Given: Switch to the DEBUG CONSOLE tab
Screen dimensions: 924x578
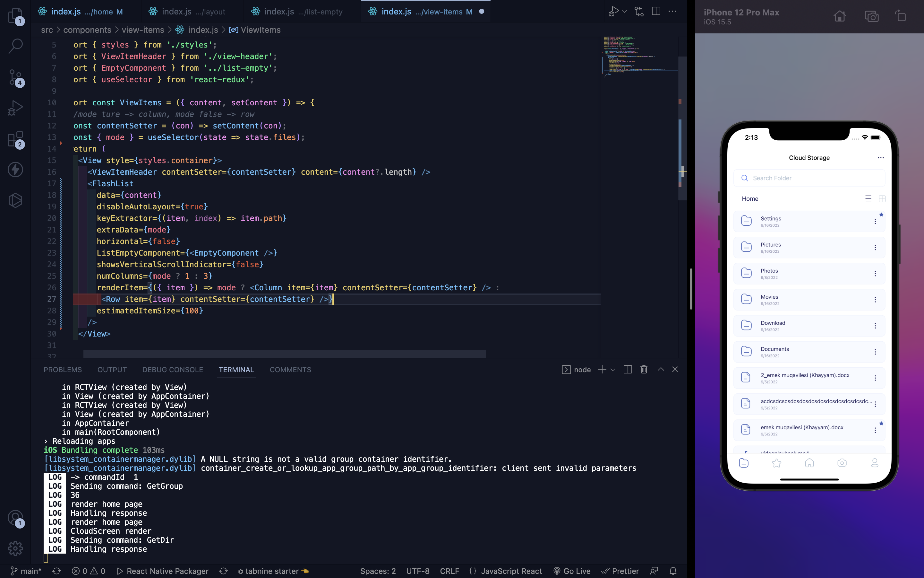Looking at the screenshot, I should coord(173,370).
